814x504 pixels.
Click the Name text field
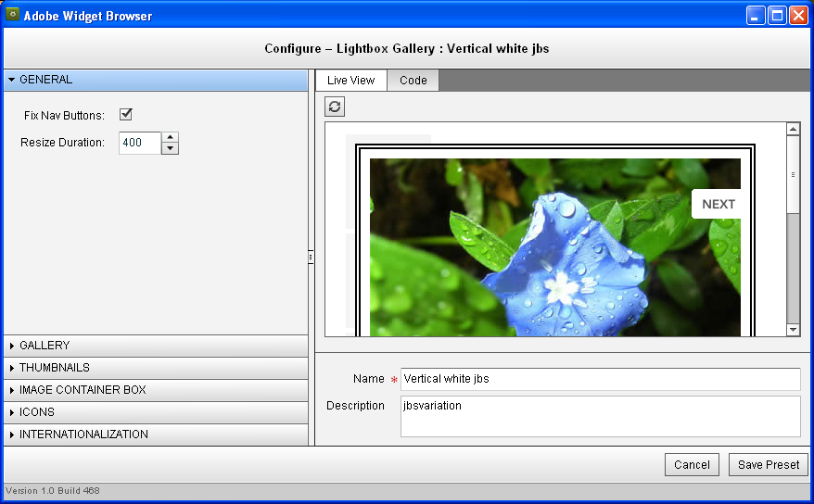point(600,379)
